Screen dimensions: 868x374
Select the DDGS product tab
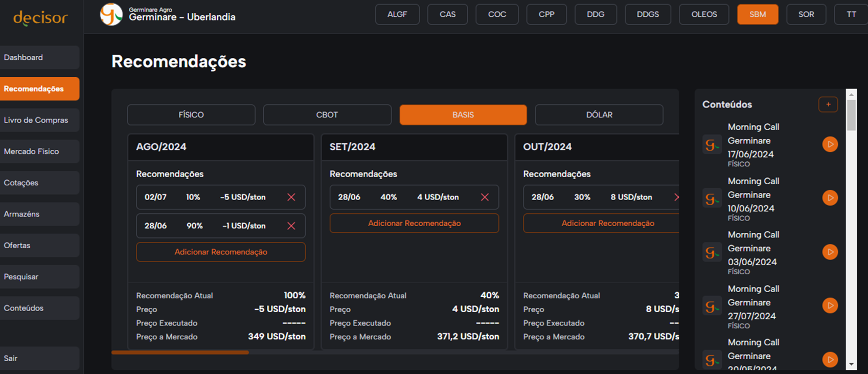648,14
